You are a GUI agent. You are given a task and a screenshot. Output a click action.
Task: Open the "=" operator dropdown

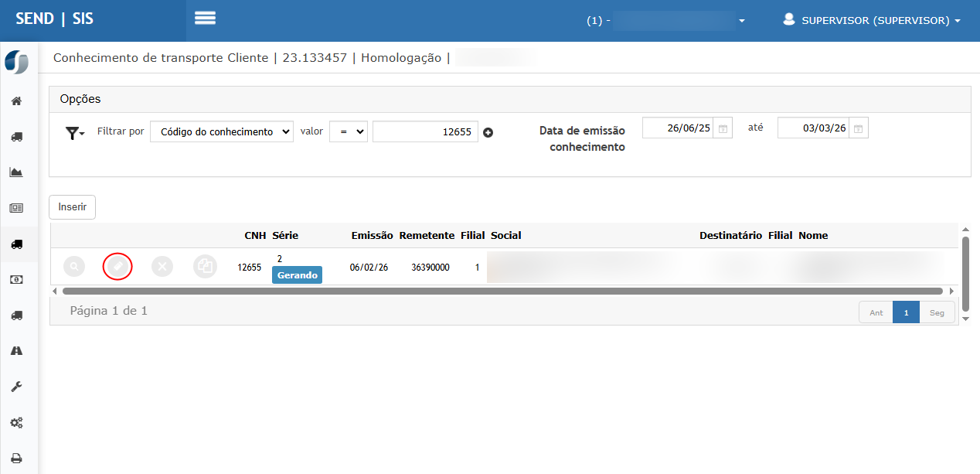point(349,131)
